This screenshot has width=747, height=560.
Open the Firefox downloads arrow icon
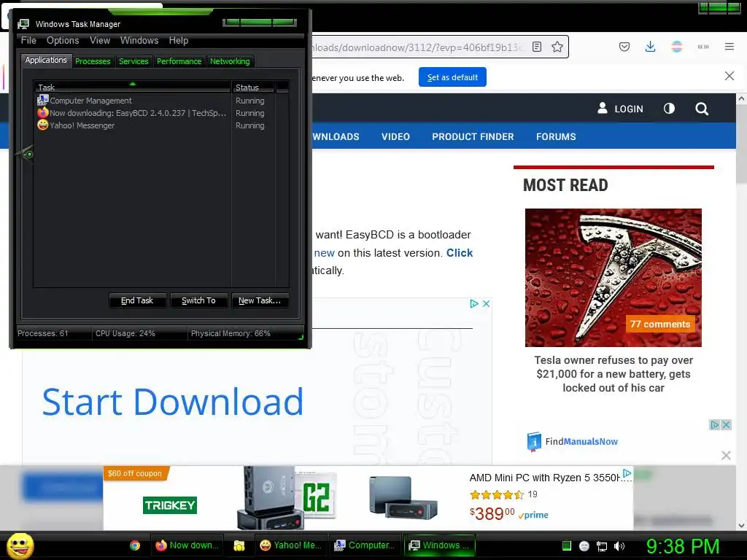650,47
